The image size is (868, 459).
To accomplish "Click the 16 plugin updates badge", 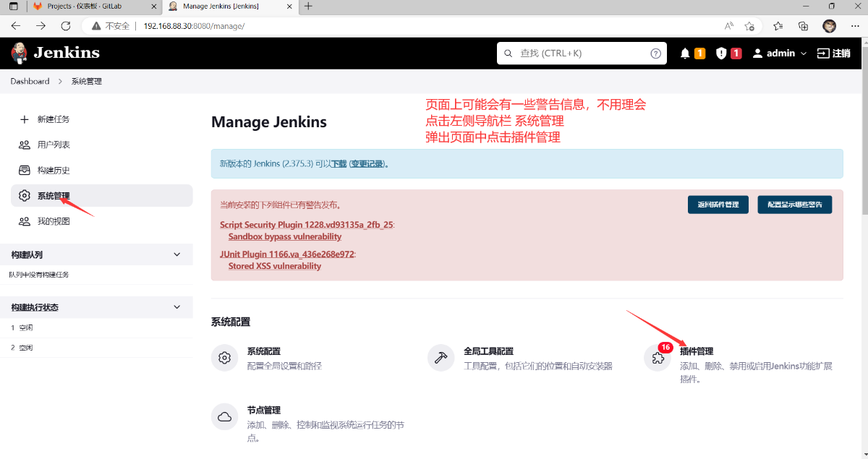I will 665,348.
